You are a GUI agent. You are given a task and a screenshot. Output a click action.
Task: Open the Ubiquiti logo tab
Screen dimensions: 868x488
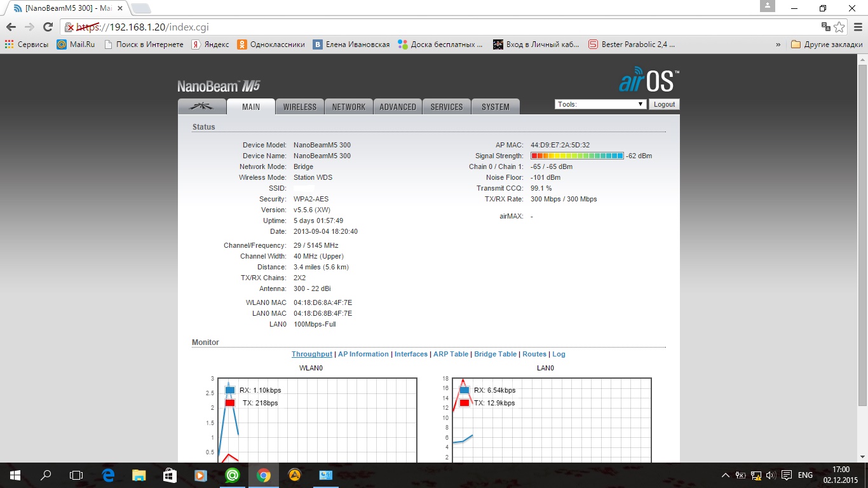(x=201, y=107)
